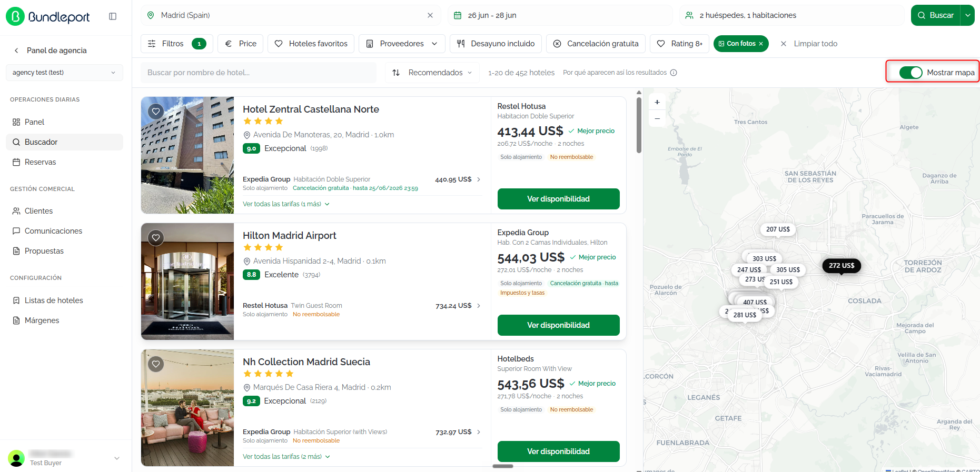Expand the Test Buyer user menu

[x=117, y=458]
